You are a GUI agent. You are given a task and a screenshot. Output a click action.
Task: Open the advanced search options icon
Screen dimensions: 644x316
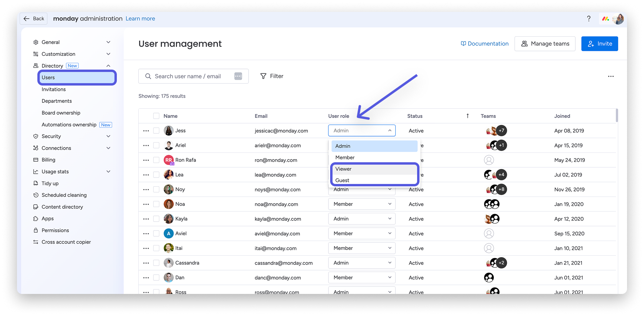[238, 76]
